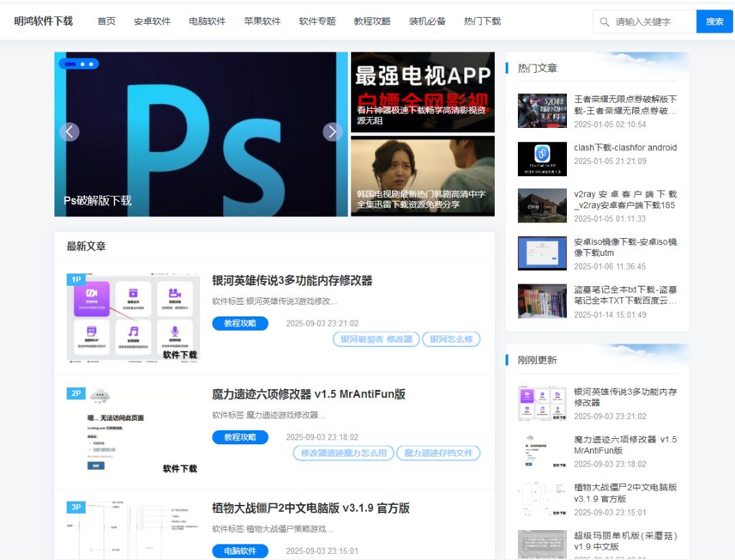Viewport: 735px width, 560px height.
Task: Open the 最强电视APP banner image
Action: tap(423, 92)
